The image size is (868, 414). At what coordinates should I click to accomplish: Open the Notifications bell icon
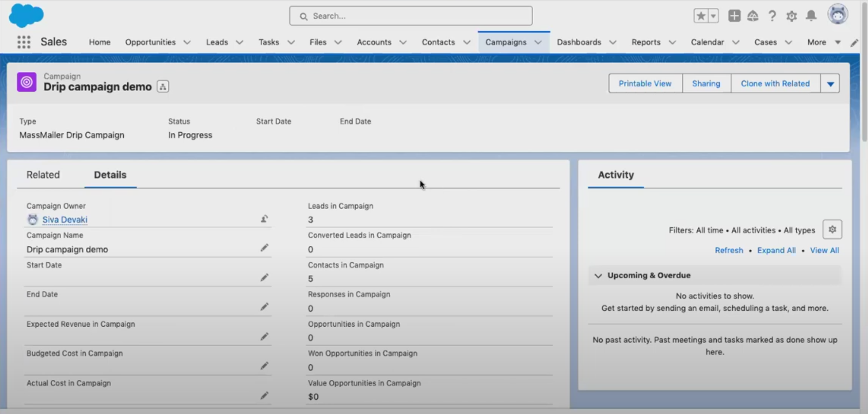point(811,16)
